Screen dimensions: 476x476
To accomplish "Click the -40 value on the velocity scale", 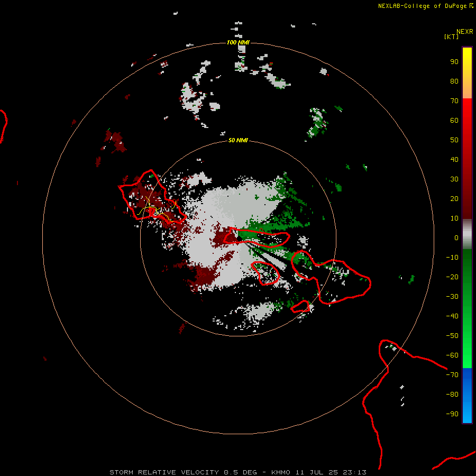I will [452, 316].
